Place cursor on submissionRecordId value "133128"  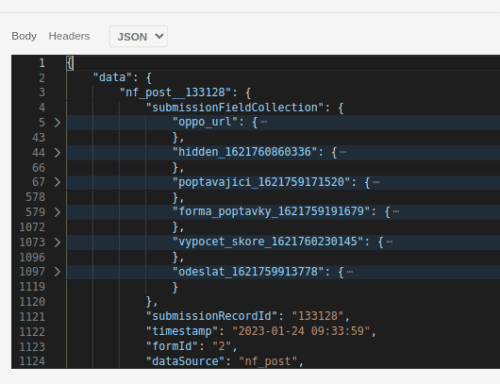317,316
